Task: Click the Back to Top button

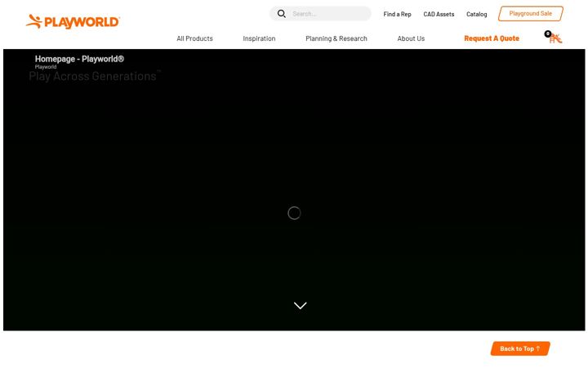Action: click(520, 348)
